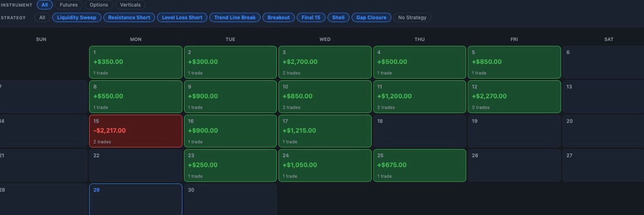Viewport: 644px width, 215px height.
Task: Toggle Final 15 strategy filter
Action: click(311, 18)
